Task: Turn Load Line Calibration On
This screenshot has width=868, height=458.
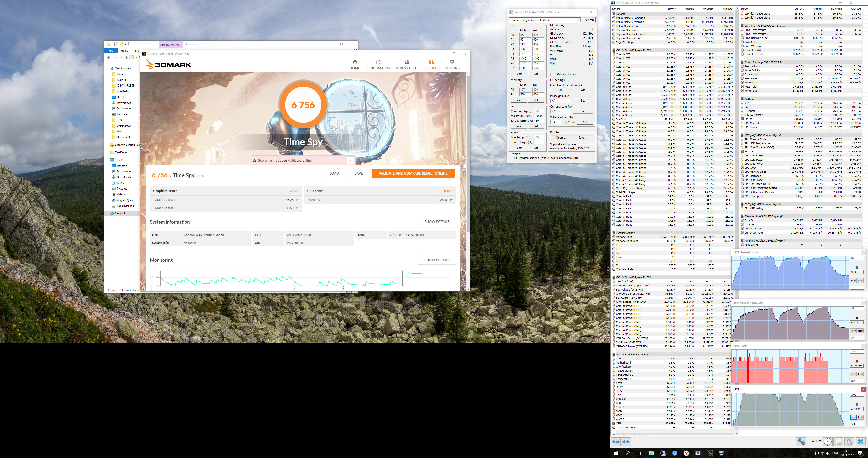Action: pos(560,90)
